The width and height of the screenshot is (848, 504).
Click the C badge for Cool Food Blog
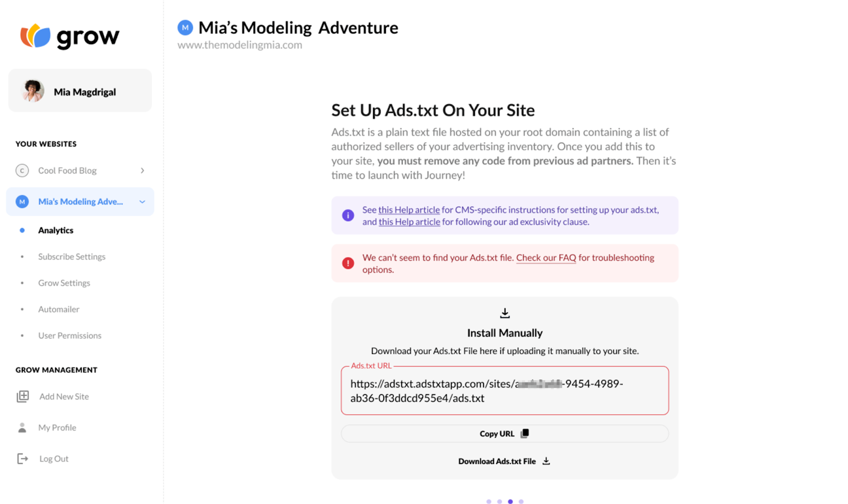point(22,170)
